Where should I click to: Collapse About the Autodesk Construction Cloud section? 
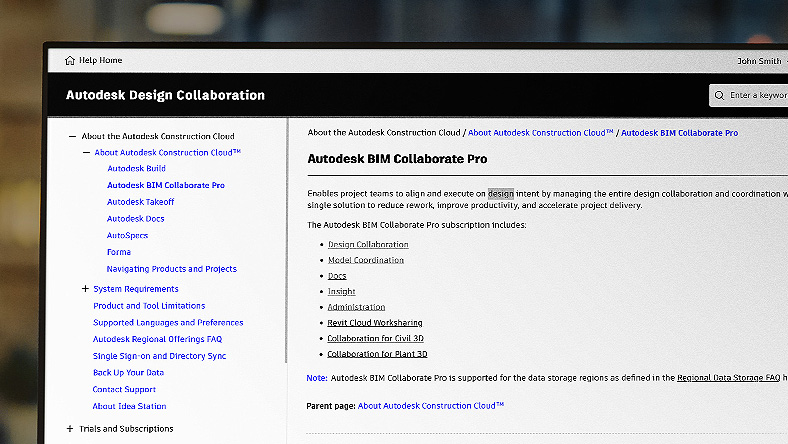coord(72,136)
